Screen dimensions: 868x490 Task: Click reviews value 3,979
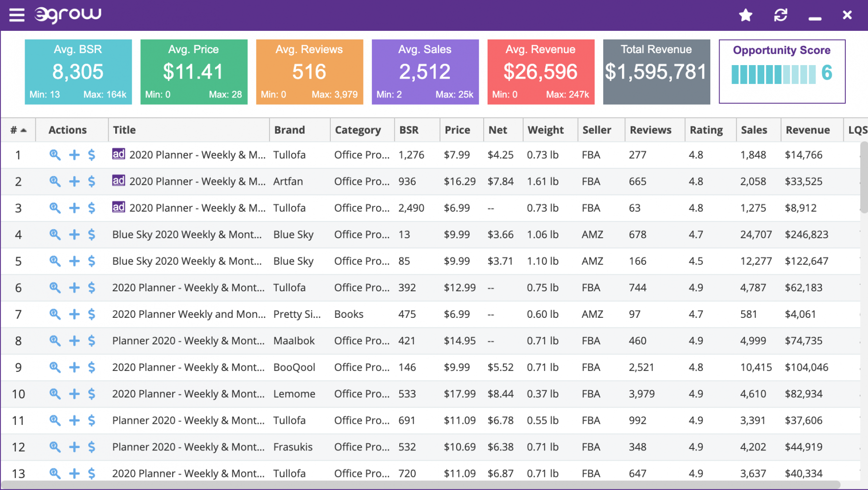pyautogui.click(x=642, y=394)
